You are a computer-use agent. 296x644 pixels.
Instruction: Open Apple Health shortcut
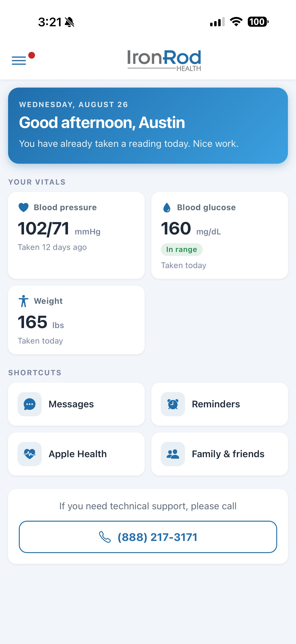point(76,454)
